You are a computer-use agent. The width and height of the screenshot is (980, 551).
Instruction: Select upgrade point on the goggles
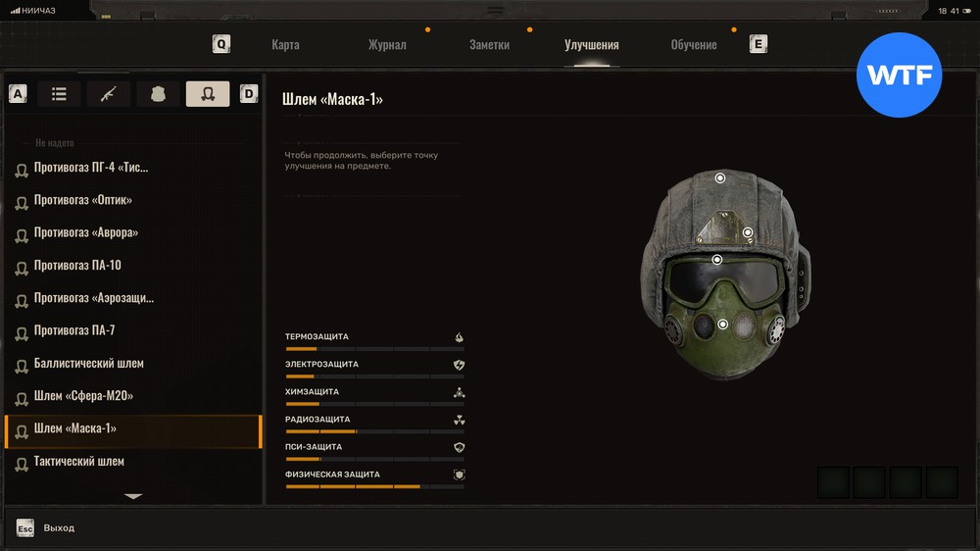tap(717, 260)
